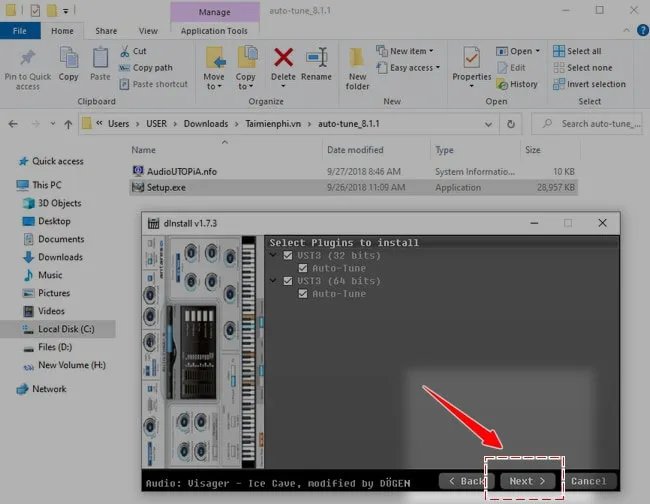Click the Paste icon in ribbon
Screen dimensions: 650x504
click(100, 59)
